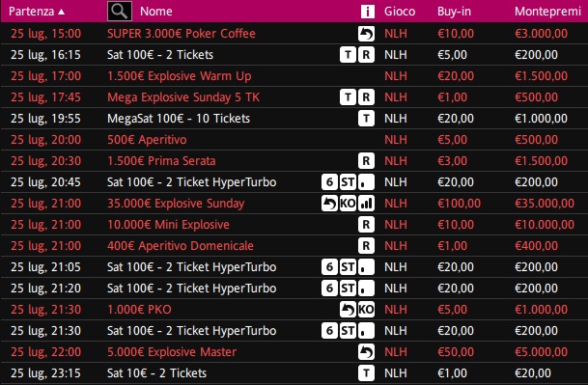Open the search magnifier icon
The height and width of the screenshot is (385, 588).
pyautogui.click(x=120, y=11)
